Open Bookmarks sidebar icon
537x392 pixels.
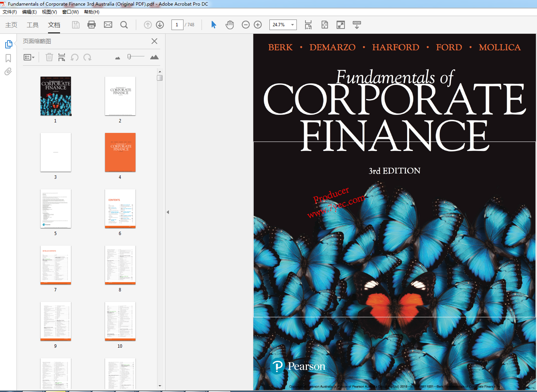coord(8,58)
